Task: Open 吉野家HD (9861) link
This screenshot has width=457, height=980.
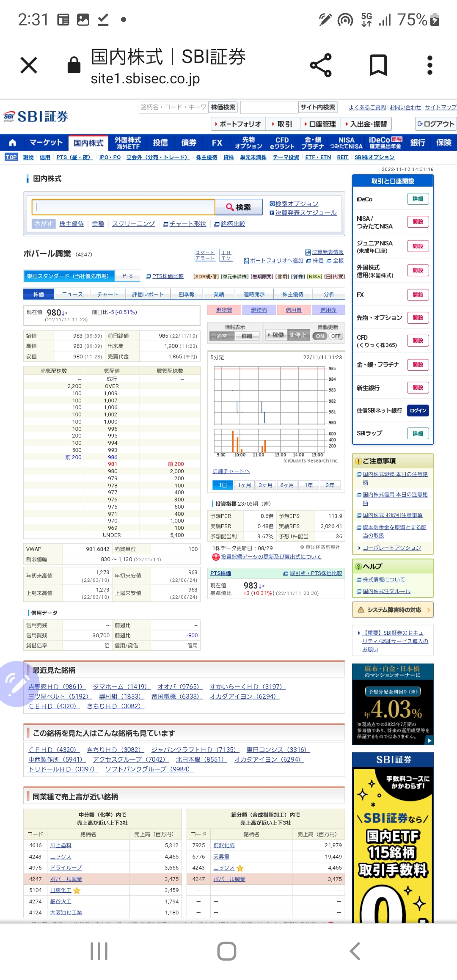Action: click(57, 686)
